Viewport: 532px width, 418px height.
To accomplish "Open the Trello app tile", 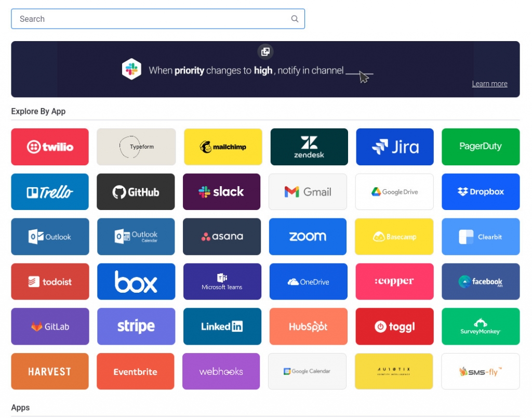I will tap(50, 192).
